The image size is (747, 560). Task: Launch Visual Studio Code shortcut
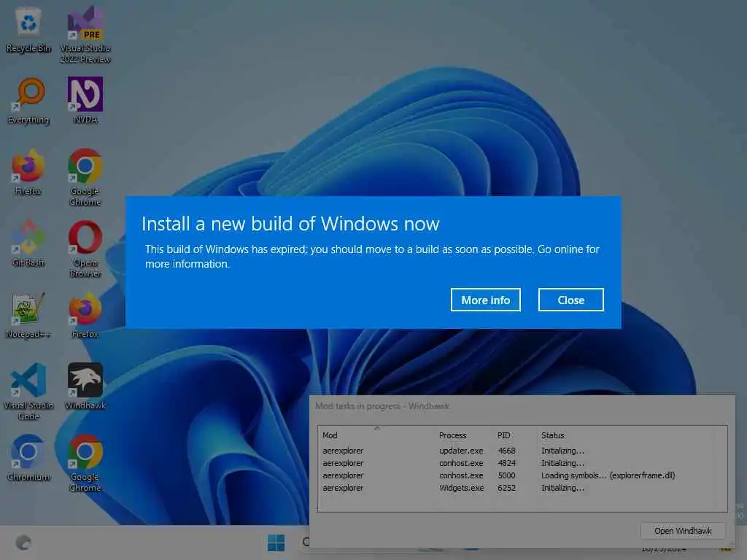point(28,392)
